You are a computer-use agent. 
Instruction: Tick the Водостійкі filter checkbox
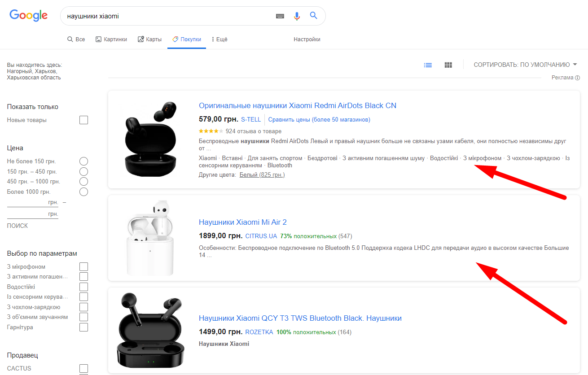tap(83, 287)
